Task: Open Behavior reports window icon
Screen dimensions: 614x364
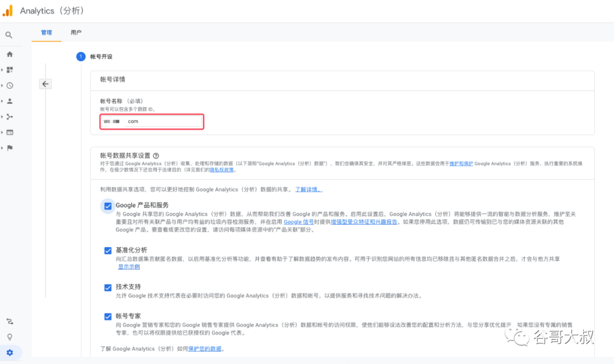Action: pyautogui.click(x=10, y=132)
